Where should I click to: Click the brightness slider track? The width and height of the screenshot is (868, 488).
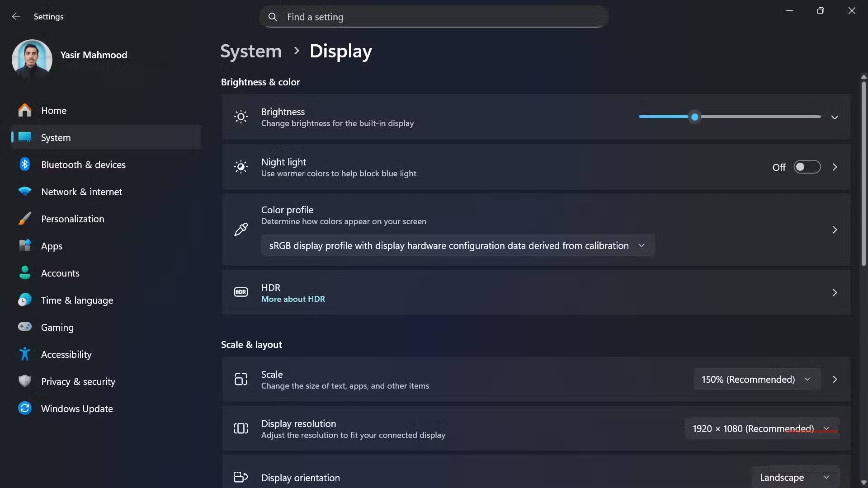tap(759, 117)
